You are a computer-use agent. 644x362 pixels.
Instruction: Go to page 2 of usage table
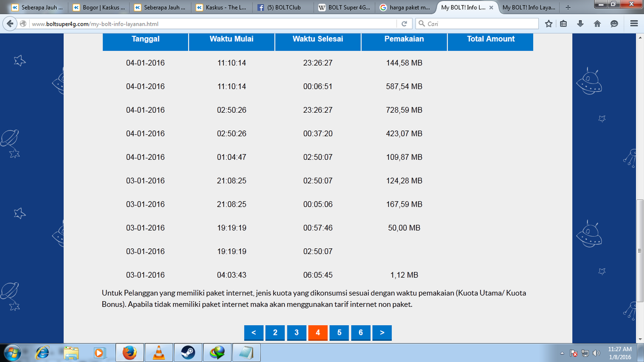275,333
